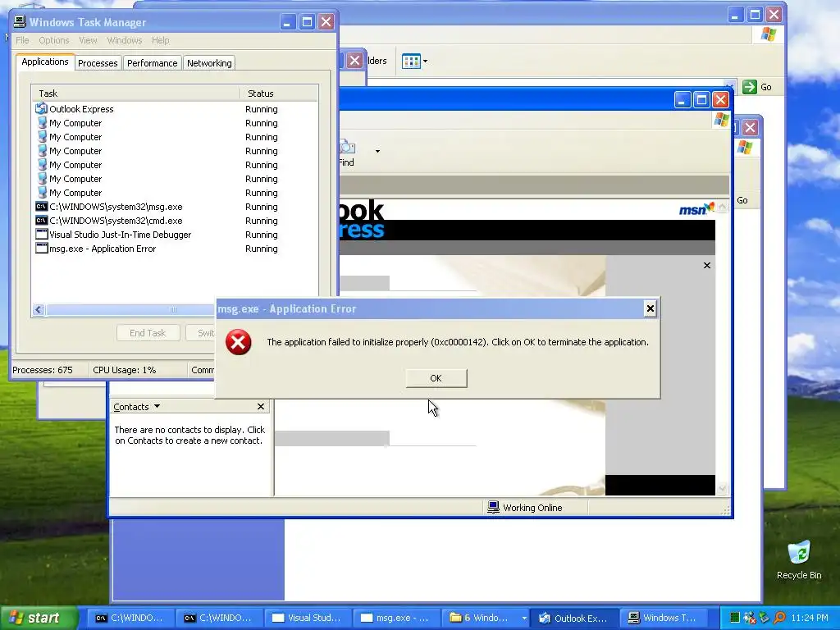Switch to the Performance tab

tap(152, 63)
